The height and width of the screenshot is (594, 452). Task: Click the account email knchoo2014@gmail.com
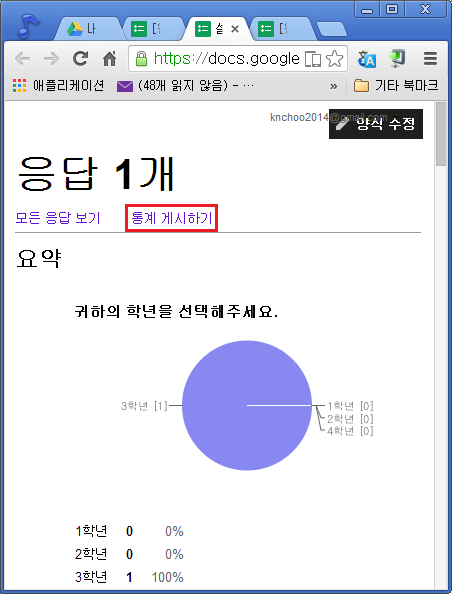(328, 117)
